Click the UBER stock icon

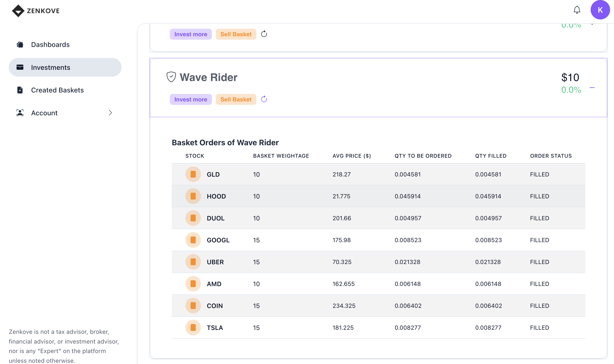pos(193,262)
